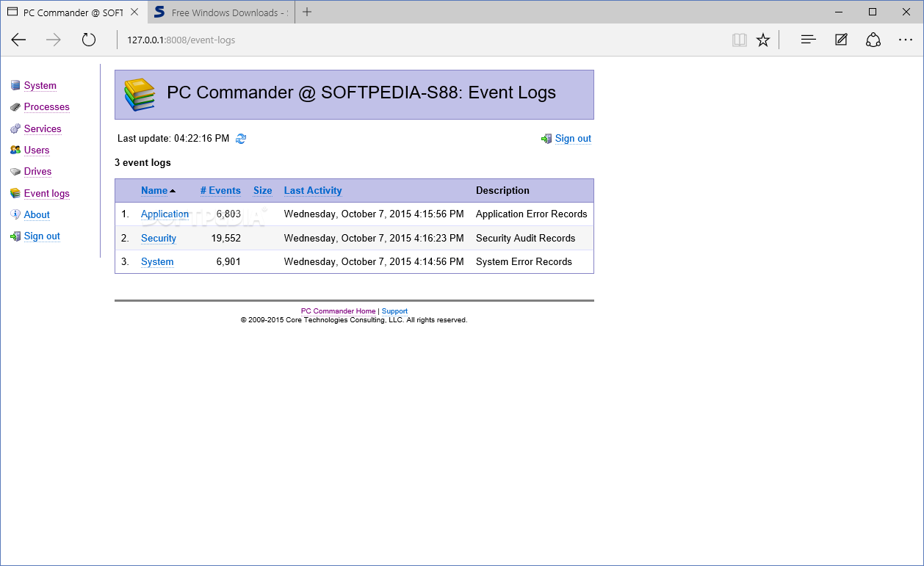Click the share icon in browser toolbar

[873, 40]
